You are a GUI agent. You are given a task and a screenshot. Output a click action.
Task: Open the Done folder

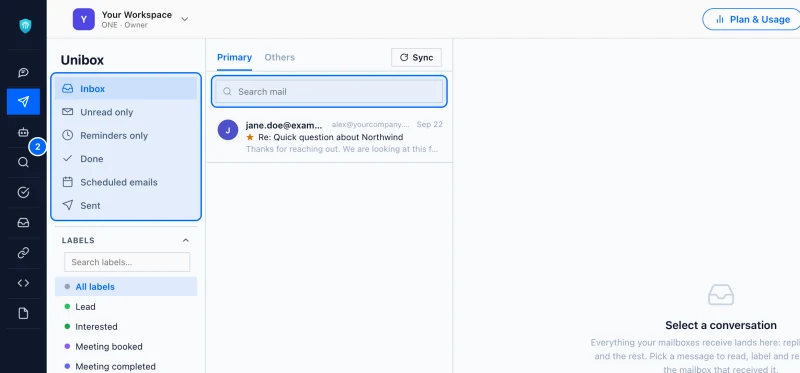tap(126, 159)
